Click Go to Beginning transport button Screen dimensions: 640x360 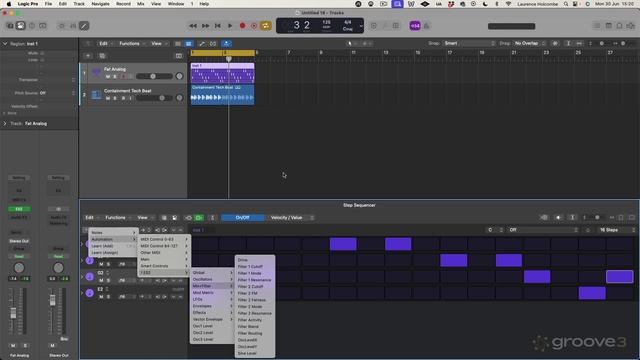[x=218, y=26]
